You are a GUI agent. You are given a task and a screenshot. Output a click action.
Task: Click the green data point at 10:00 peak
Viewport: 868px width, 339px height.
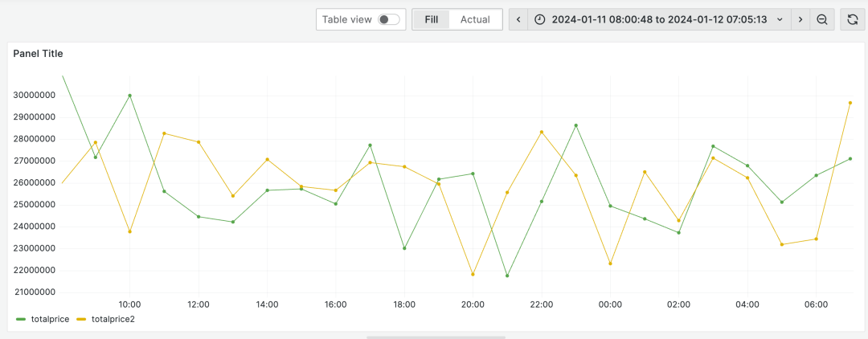click(x=129, y=96)
